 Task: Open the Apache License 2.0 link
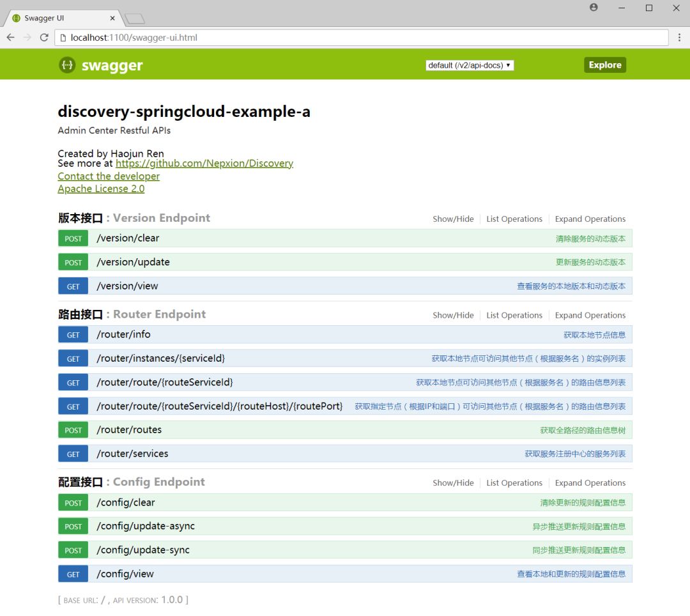point(101,189)
